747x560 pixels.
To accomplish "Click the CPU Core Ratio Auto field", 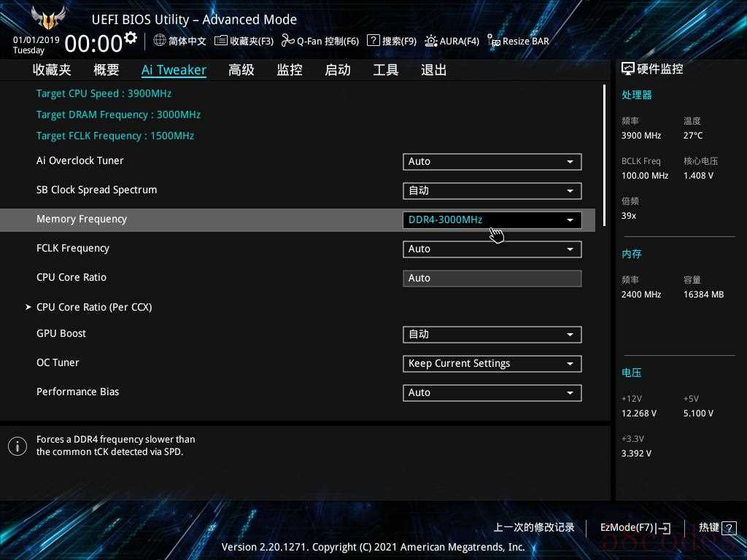I will (492, 279).
